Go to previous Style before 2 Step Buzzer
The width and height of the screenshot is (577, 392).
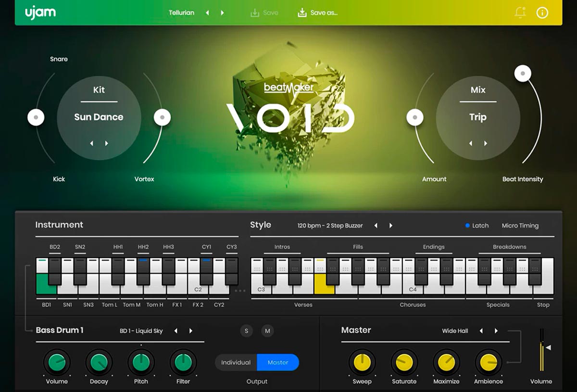point(376,226)
